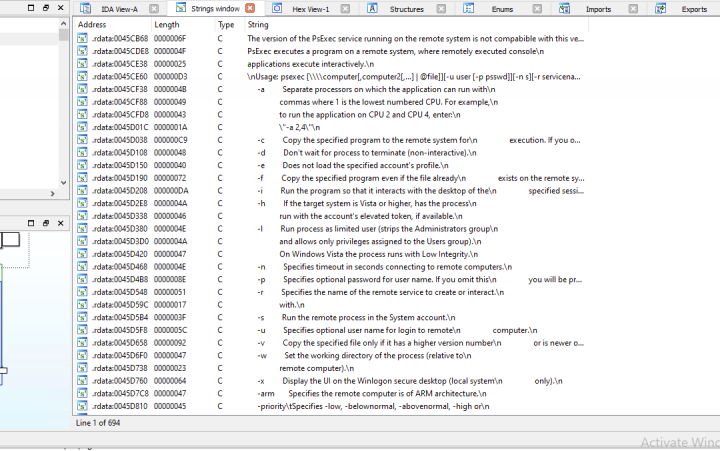The height and width of the screenshot is (451, 720).
Task: Click the Imports tab icon
Action: point(564,8)
